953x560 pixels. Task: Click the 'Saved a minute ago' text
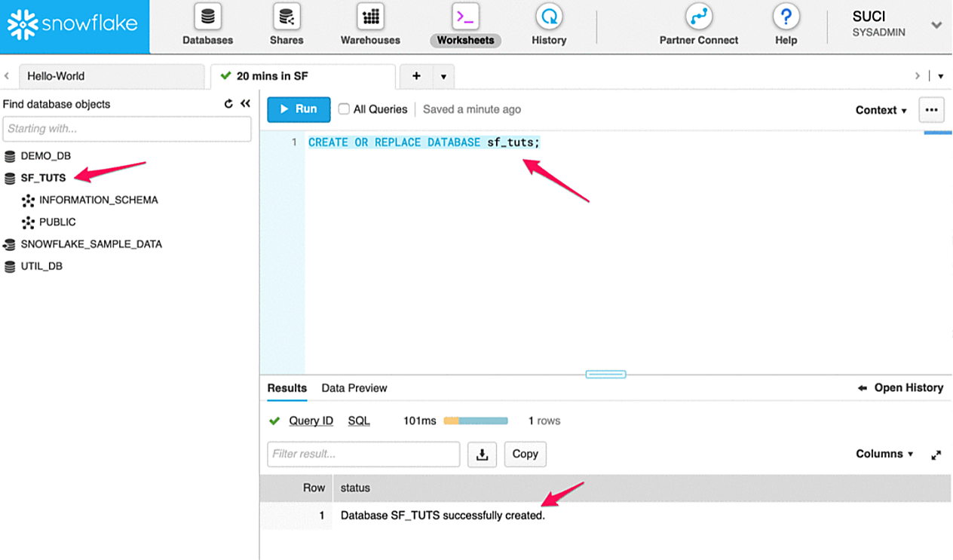(x=472, y=109)
